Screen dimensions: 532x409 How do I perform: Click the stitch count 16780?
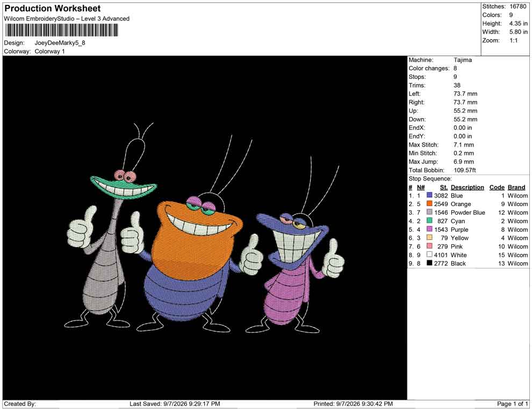517,6
